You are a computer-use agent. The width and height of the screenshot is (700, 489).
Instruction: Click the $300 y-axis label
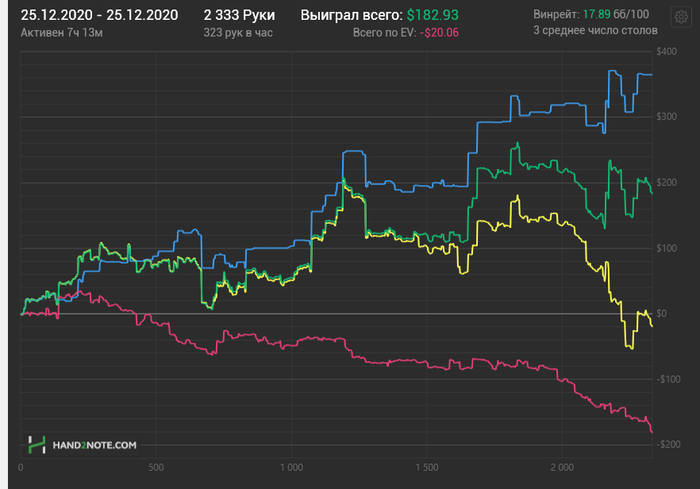pyautogui.click(x=667, y=117)
